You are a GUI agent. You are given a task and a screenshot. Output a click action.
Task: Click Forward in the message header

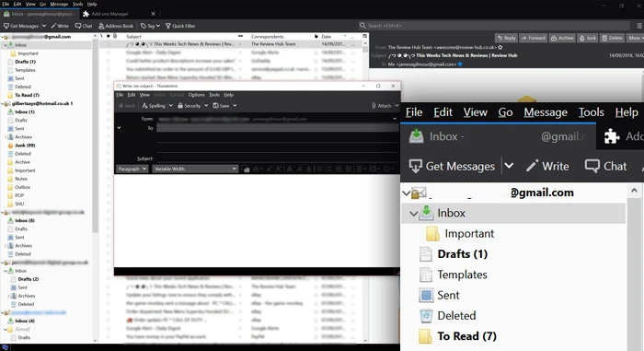pyautogui.click(x=533, y=38)
